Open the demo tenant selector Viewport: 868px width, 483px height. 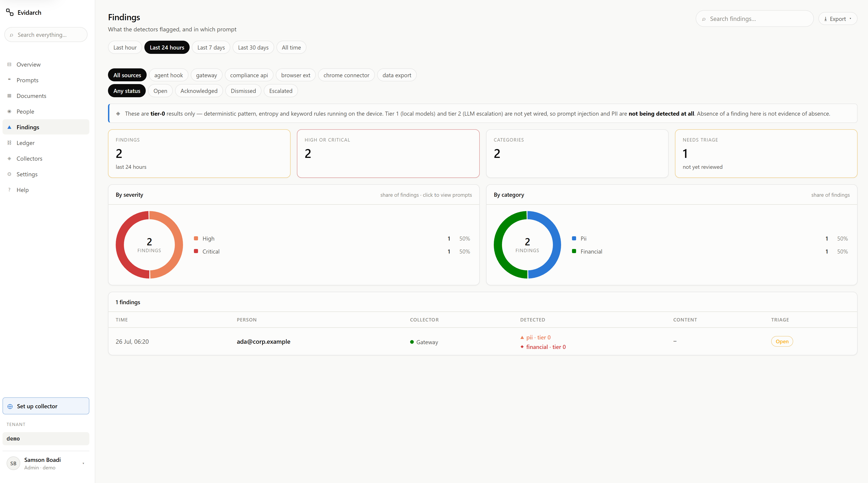click(46, 438)
